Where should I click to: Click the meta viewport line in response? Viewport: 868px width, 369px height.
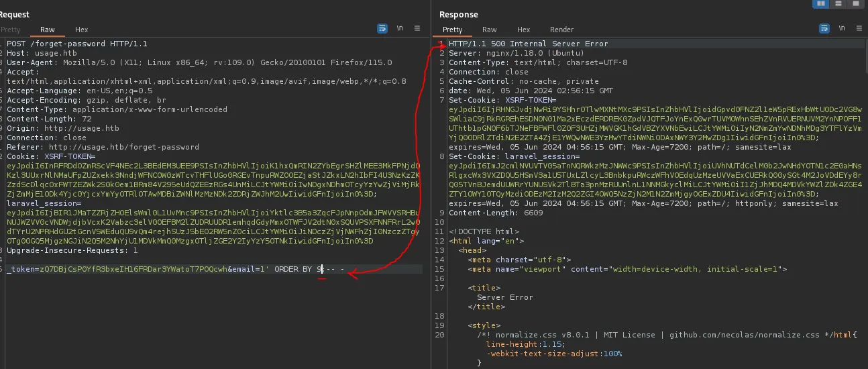[627, 269]
